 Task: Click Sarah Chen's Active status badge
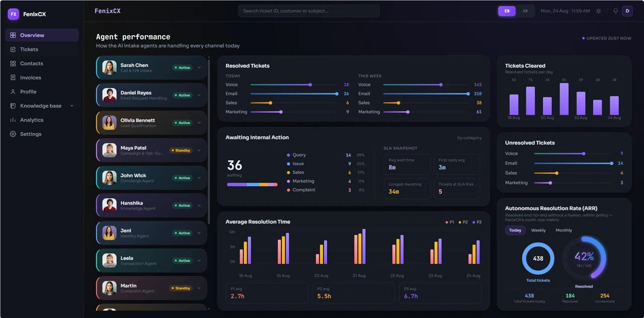(x=182, y=67)
